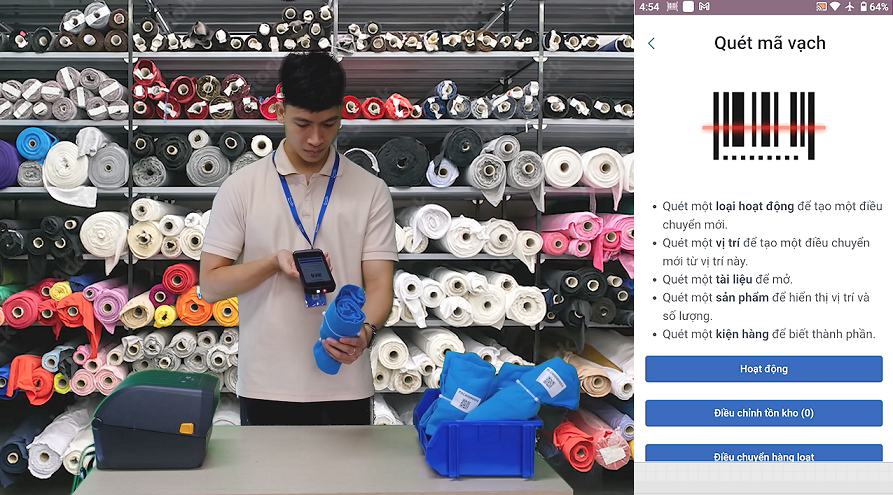This screenshot has height=495, width=893.
Task: Tap the Gmail notification icon in status bar
Action: 704,7
